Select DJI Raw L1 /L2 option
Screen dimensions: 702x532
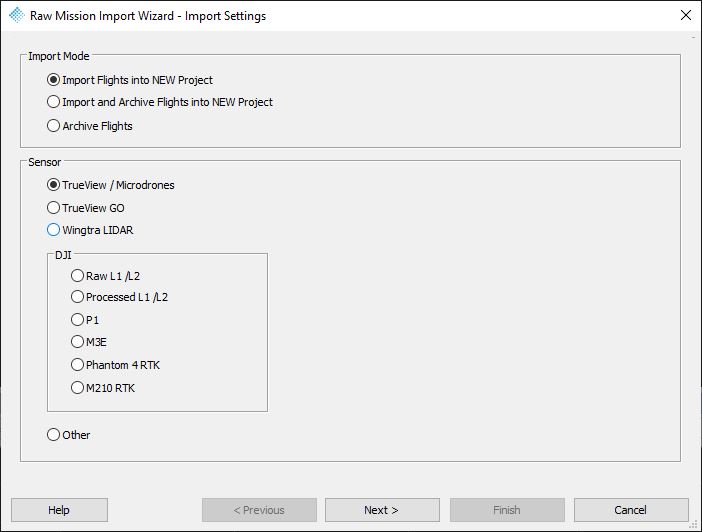[105, 276]
